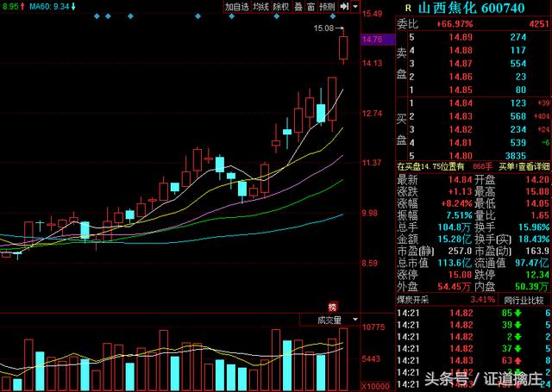The height and width of the screenshot is (392, 552).
Task: Click the blue diamond marker above the latest candle
Action: (333, 16)
